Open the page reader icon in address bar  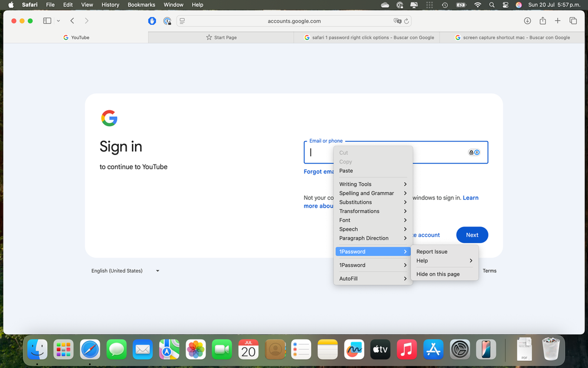click(182, 21)
